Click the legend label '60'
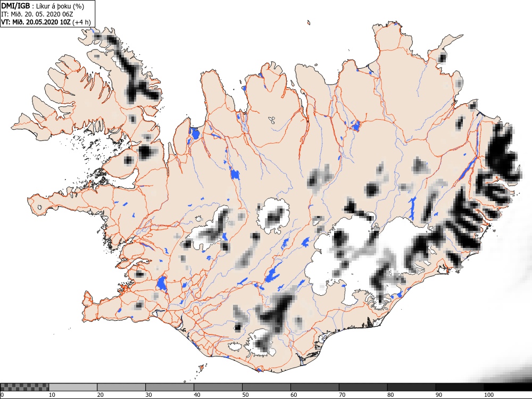532x399 pixels. click(294, 395)
